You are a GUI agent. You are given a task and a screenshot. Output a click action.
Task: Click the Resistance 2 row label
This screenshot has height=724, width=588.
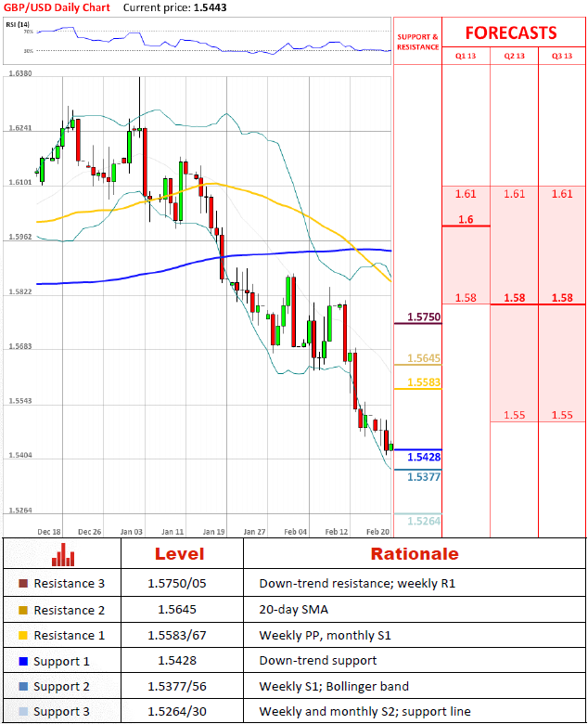click(x=70, y=610)
